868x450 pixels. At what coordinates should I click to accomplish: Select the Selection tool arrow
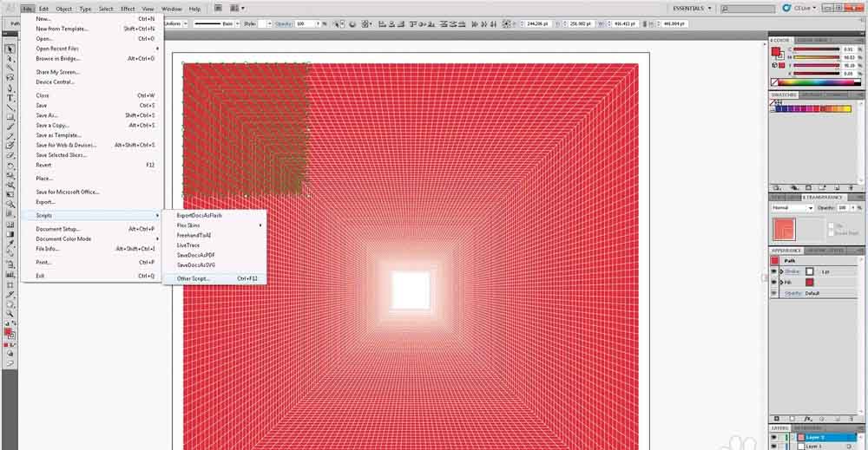click(10, 49)
